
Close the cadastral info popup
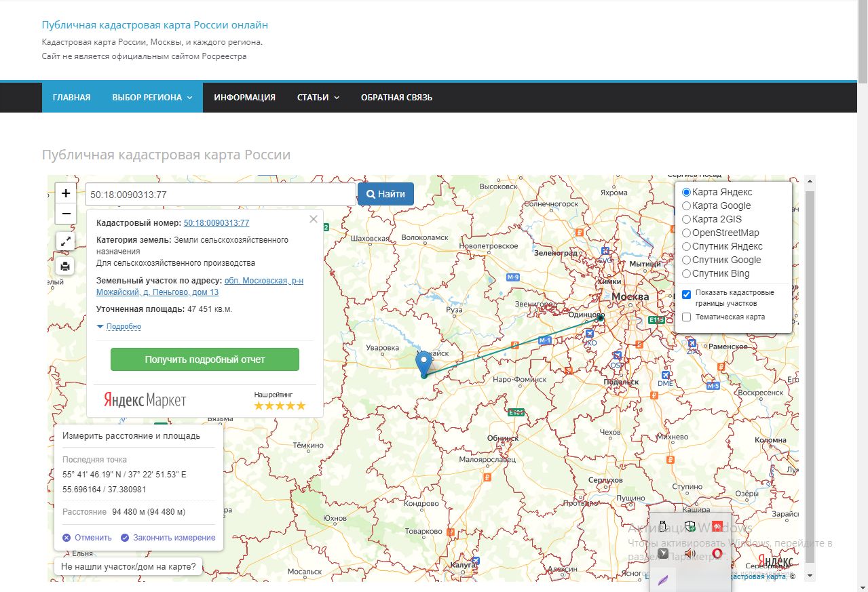point(313,219)
